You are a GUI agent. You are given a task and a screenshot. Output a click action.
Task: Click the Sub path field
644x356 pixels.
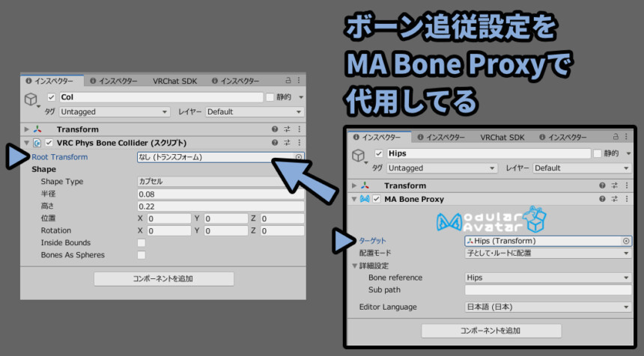(548, 290)
